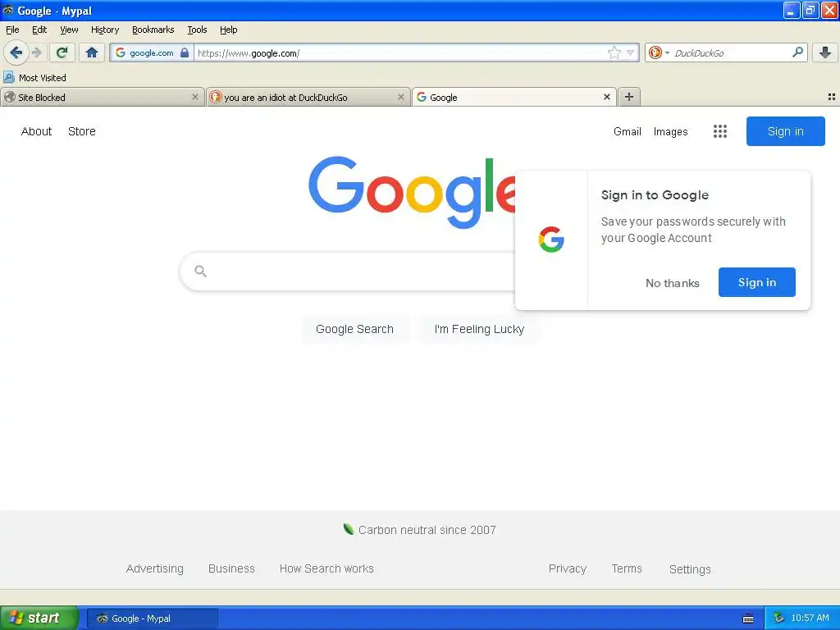
Task: Open the Business footer link
Action: 231,568
